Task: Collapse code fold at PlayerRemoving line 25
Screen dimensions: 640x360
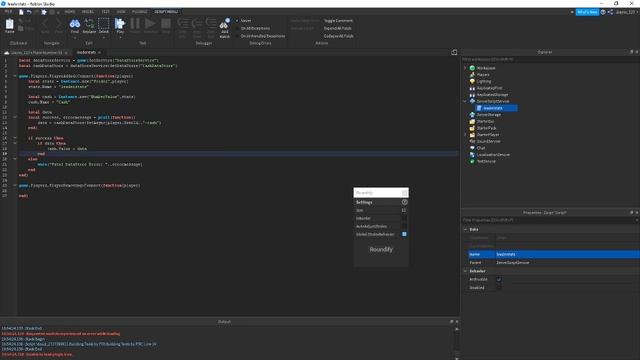Action: (15, 185)
